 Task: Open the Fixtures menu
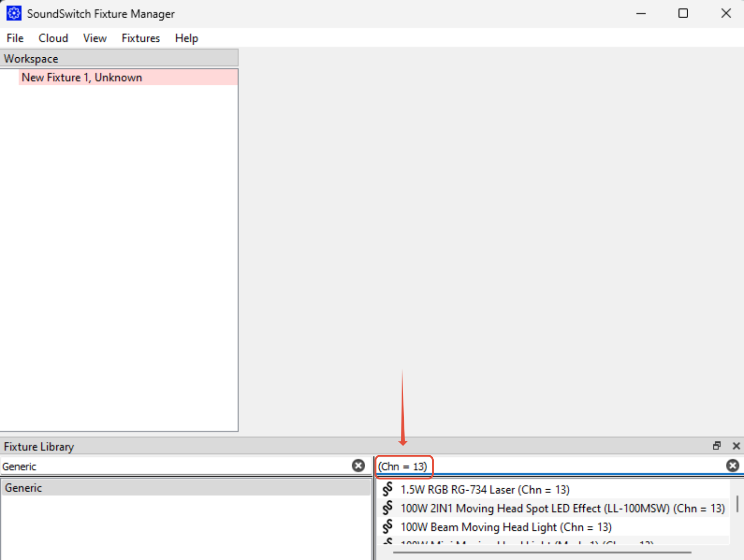pos(141,38)
